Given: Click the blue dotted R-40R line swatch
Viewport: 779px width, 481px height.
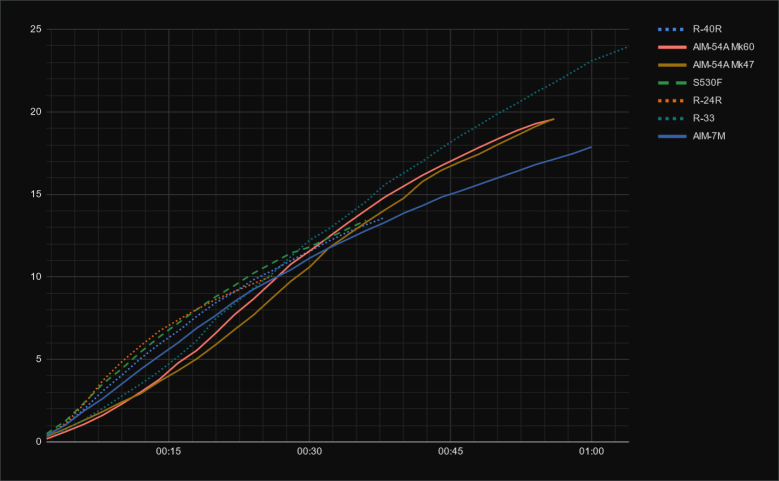Looking at the screenshot, I should click(672, 29).
